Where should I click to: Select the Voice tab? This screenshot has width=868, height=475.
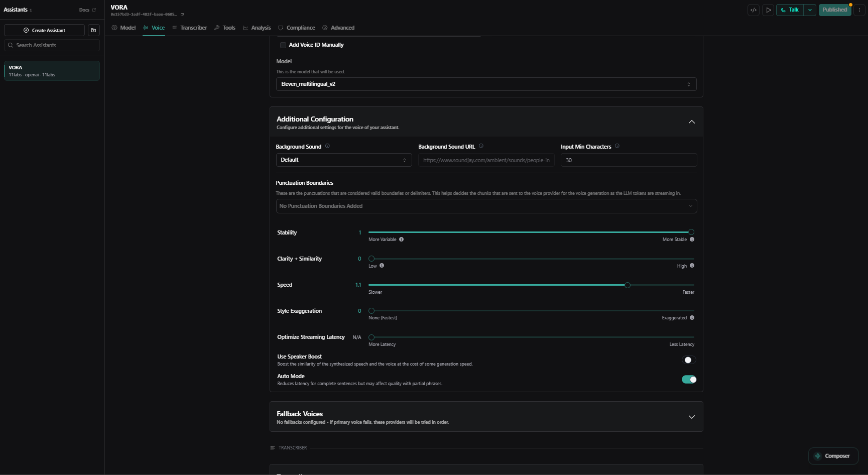click(154, 28)
